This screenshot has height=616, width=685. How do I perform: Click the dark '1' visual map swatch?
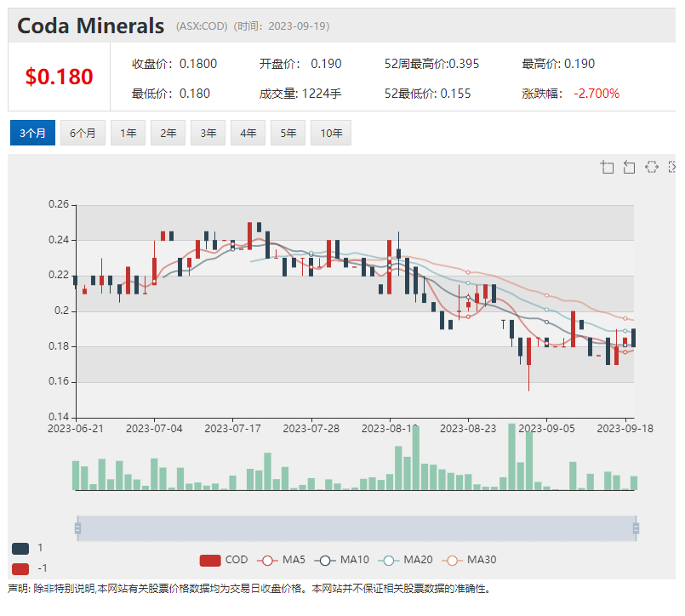(20, 549)
